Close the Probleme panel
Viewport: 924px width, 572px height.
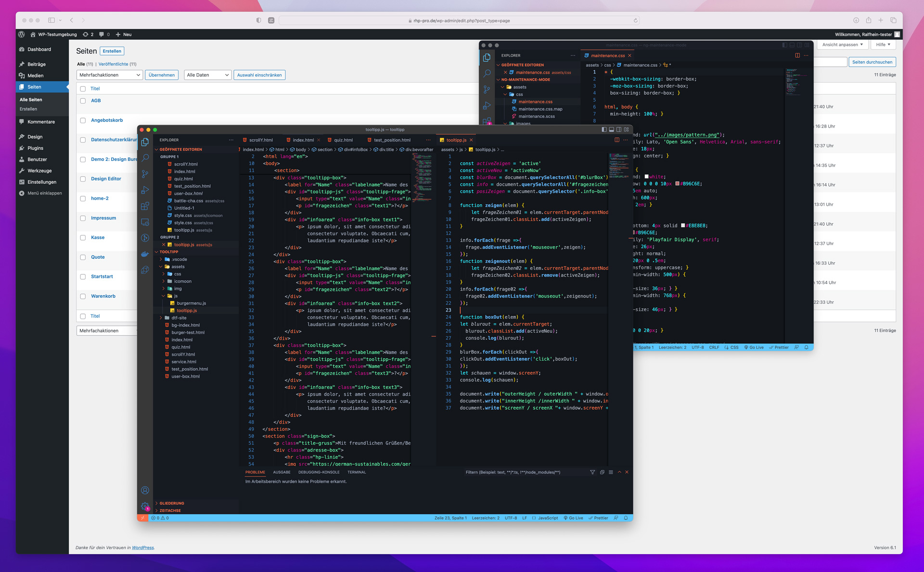click(x=627, y=472)
